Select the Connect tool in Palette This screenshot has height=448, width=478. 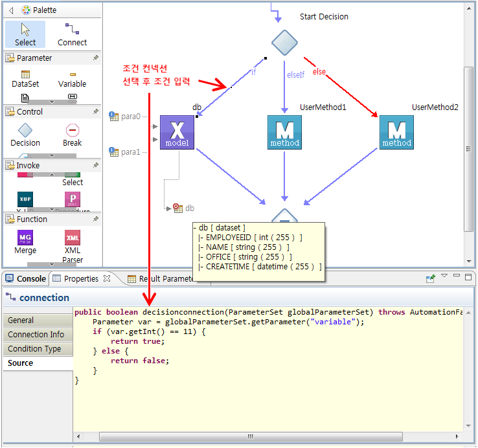72,34
